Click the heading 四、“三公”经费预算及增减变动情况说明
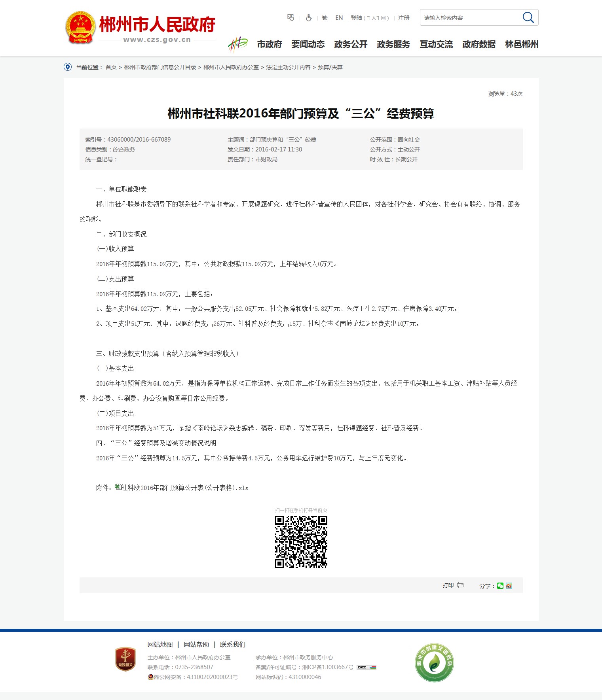The height and width of the screenshot is (700, 602). pyautogui.click(x=156, y=443)
